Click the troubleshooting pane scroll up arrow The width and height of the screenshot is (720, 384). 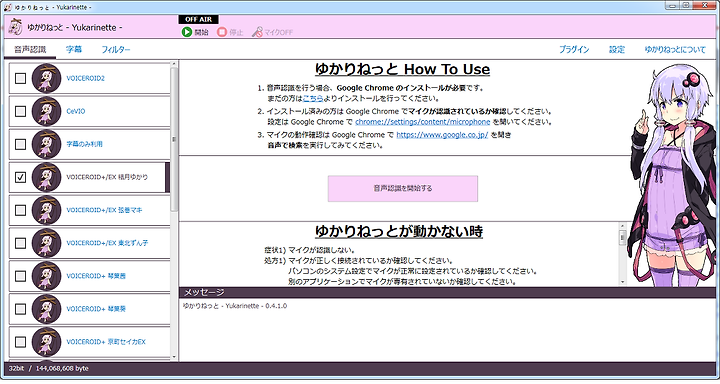coord(623,226)
